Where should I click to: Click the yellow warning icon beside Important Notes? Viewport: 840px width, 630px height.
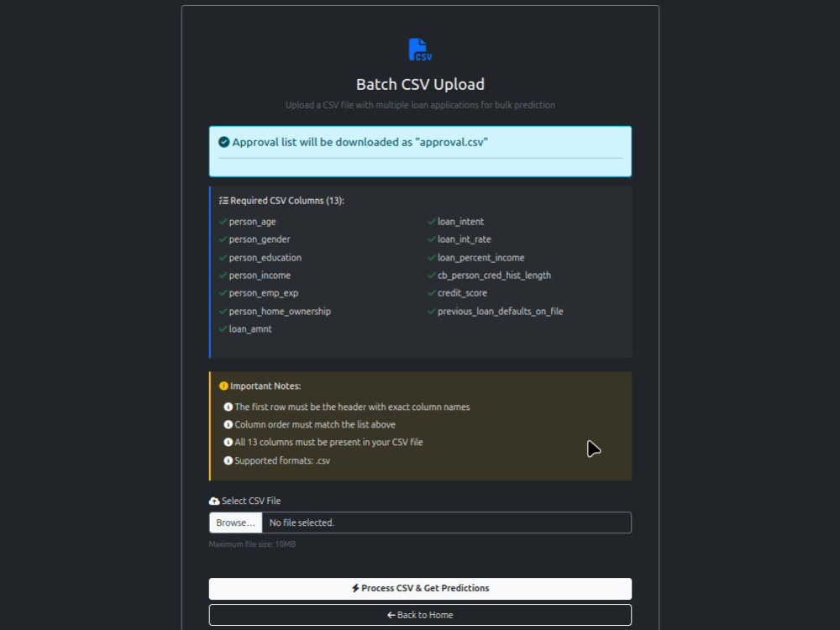coord(224,386)
